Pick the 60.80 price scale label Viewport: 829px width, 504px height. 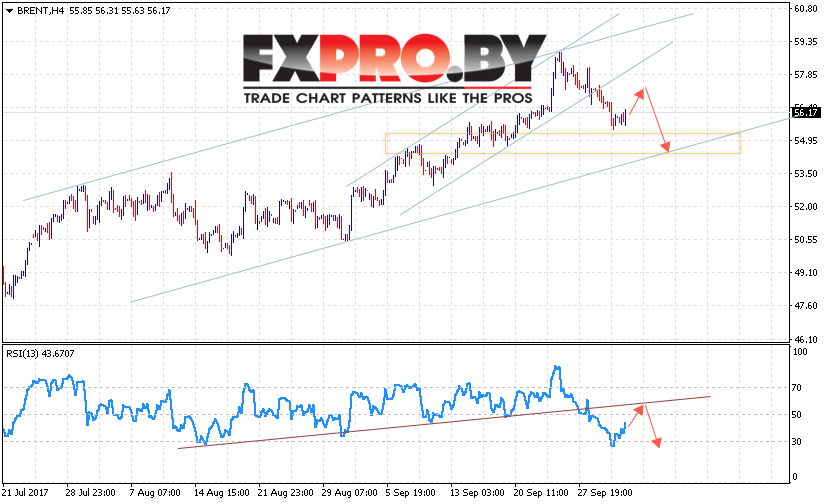click(806, 9)
